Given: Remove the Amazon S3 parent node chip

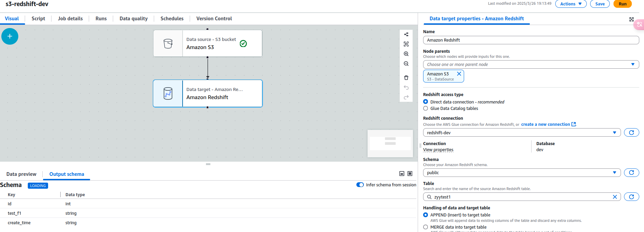Looking at the screenshot, I should point(459,74).
